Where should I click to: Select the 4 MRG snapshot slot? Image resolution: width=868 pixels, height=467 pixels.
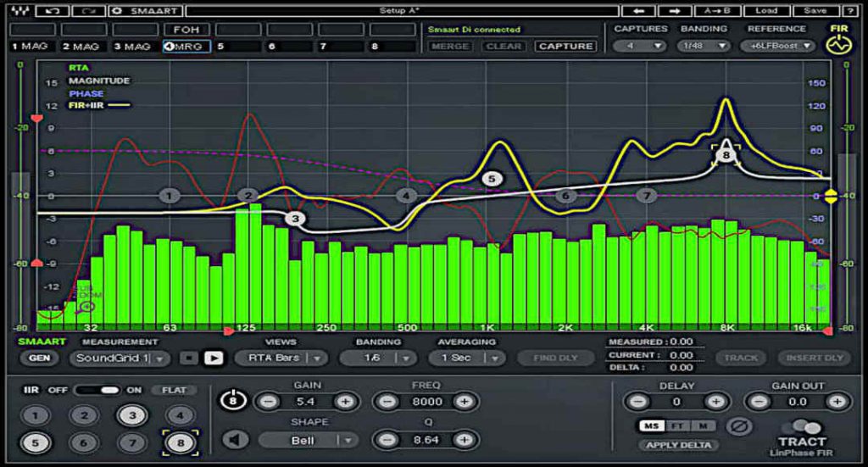186,46
